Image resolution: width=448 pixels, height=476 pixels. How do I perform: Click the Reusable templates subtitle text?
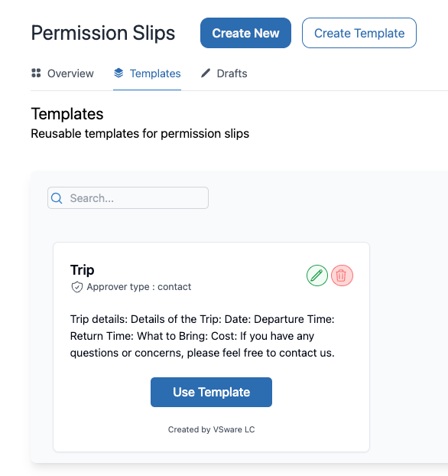click(x=140, y=134)
